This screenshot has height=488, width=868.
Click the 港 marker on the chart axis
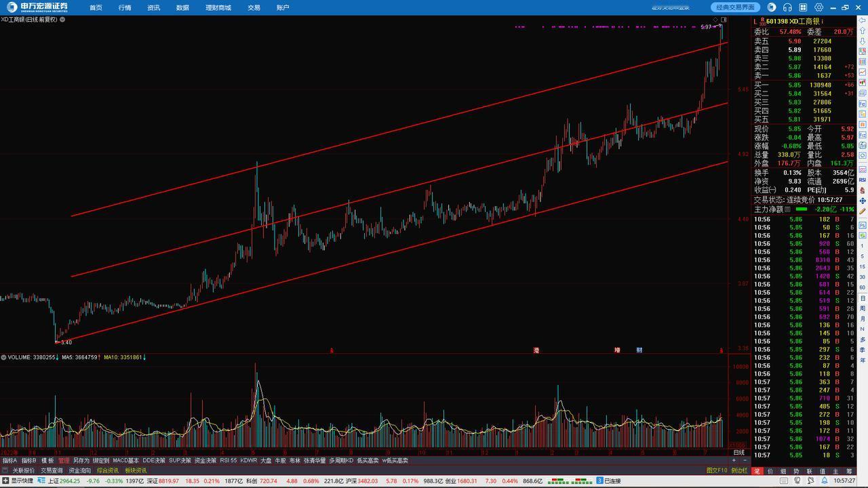(x=536, y=350)
